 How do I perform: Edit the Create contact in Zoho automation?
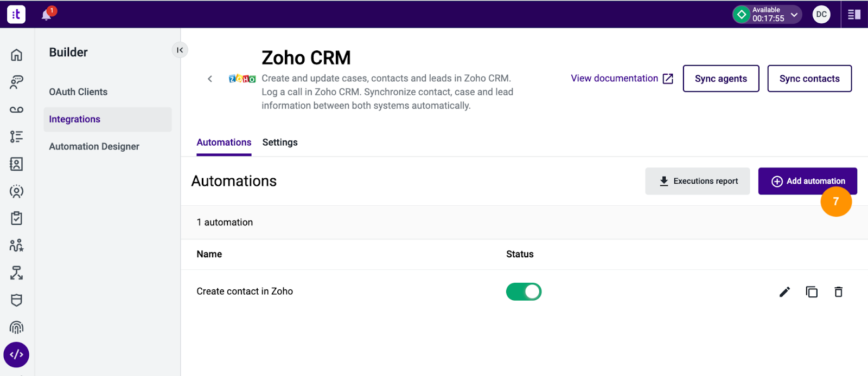click(784, 292)
